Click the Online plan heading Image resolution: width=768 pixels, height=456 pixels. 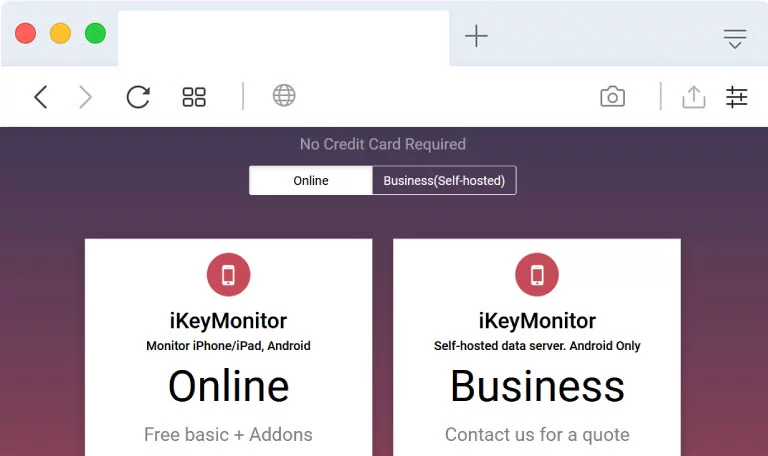click(228, 386)
